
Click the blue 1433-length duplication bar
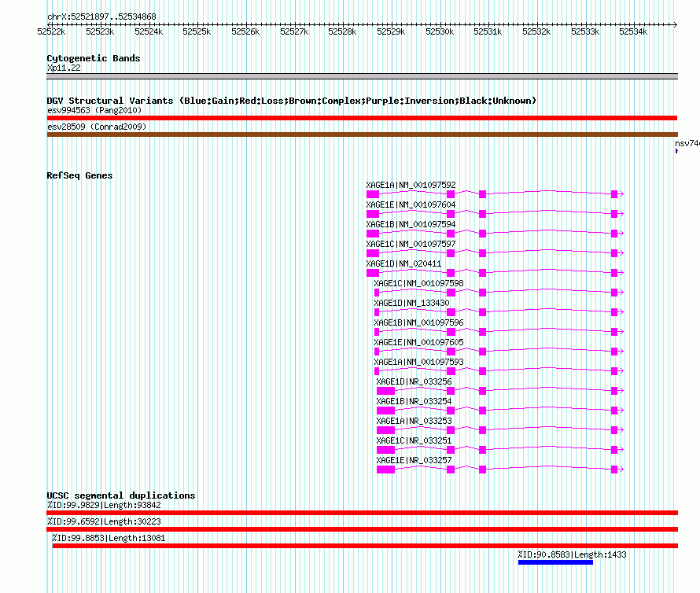click(555, 562)
